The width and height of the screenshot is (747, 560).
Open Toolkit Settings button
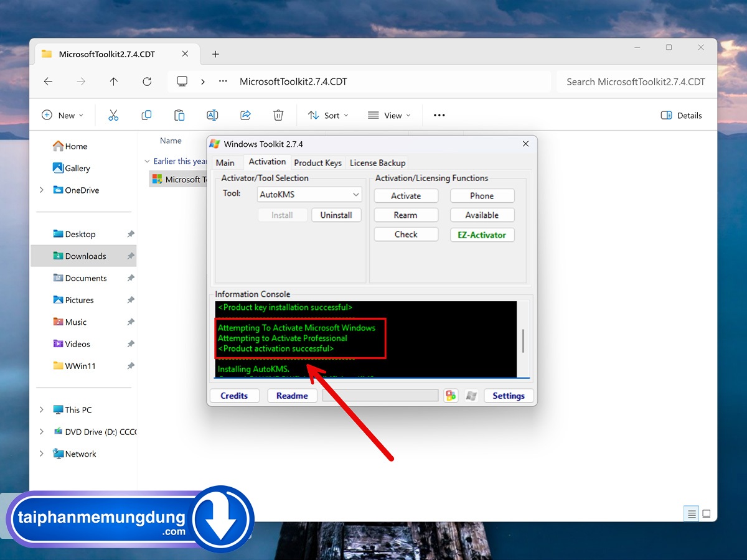pyautogui.click(x=509, y=396)
